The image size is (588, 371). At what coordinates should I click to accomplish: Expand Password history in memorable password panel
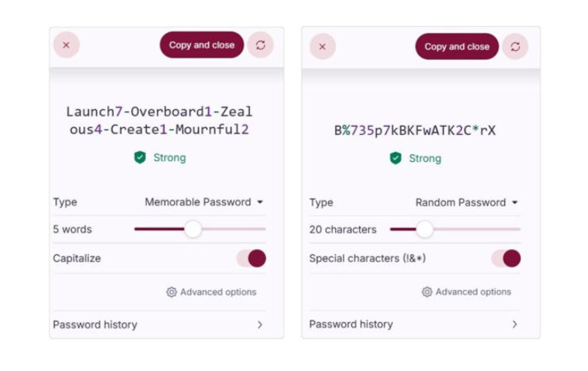[x=159, y=325]
